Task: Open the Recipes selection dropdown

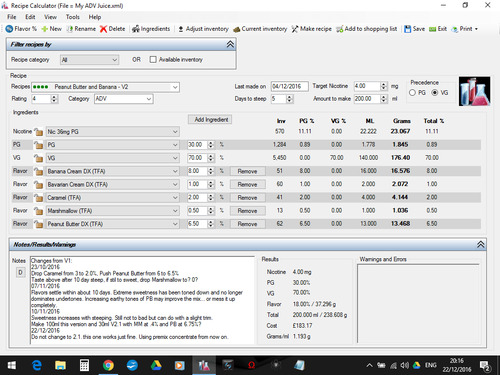Action: 105,87
